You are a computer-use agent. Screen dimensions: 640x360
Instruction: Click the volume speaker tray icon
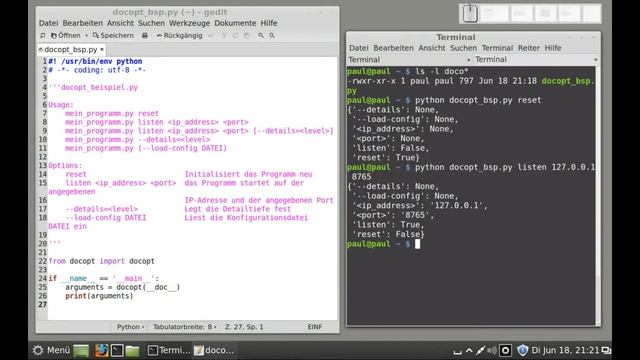493,351
